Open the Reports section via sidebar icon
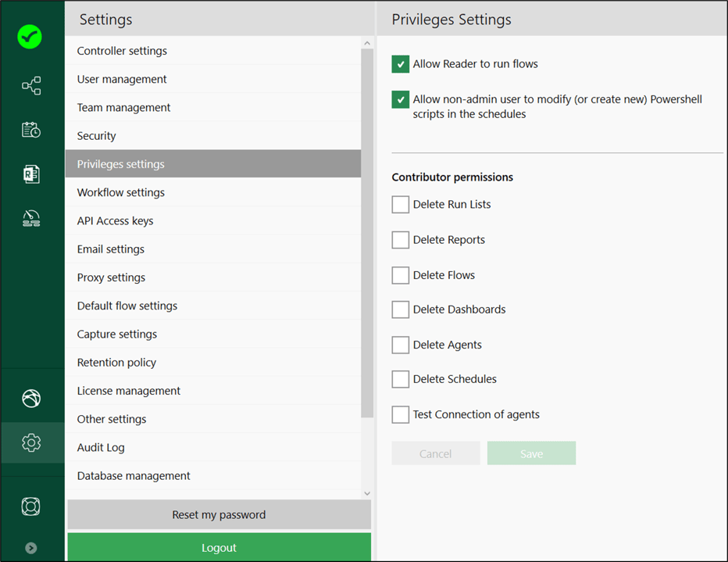Viewport: 728px width, 562px height. point(30,174)
